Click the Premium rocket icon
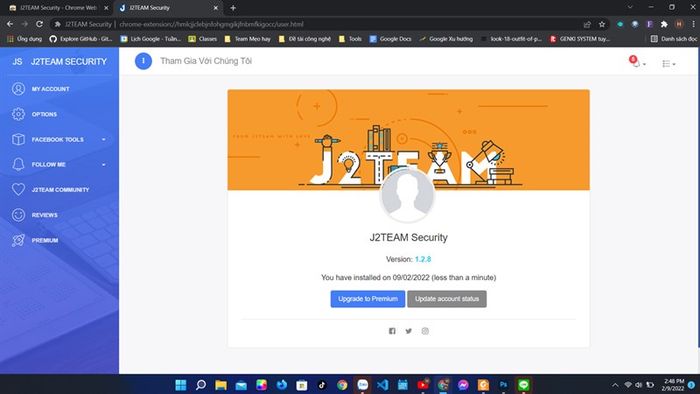This screenshot has width=700, height=394. click(x=18, y=240)
